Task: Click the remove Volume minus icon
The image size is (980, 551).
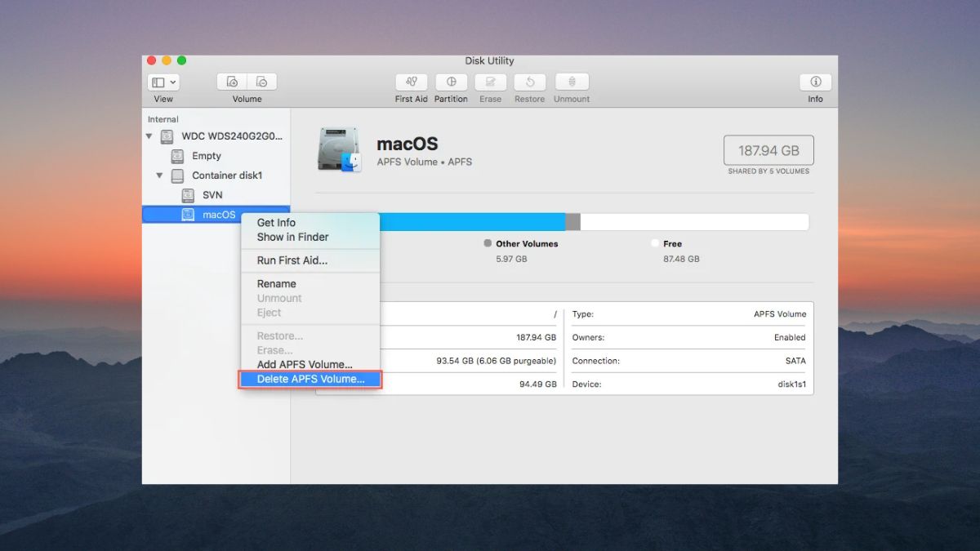Action: [x=261, y=81]
